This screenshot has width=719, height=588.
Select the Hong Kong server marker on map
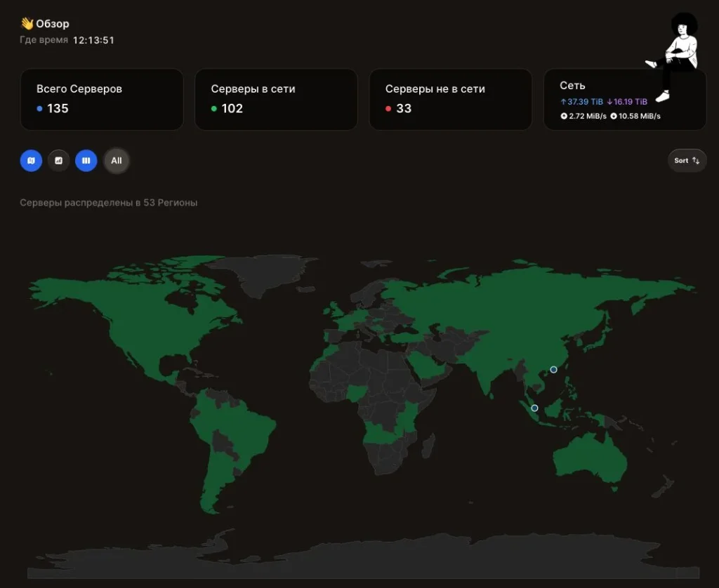tap(553, 369)
